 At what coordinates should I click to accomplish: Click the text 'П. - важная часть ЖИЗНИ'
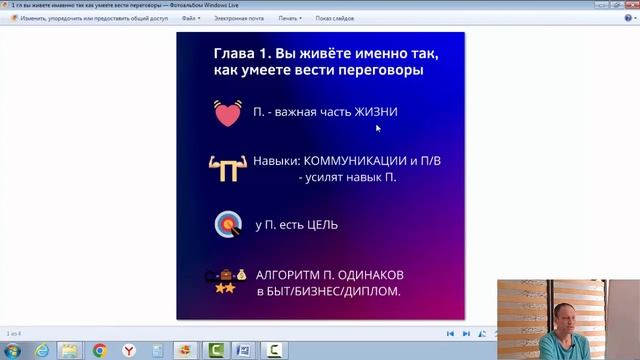[325, 111]
